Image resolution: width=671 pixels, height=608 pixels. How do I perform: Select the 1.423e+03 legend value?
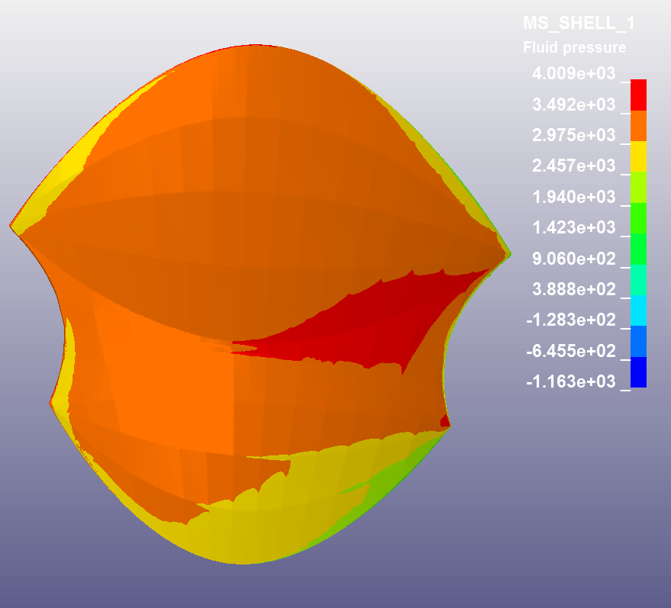click(573, 227)
